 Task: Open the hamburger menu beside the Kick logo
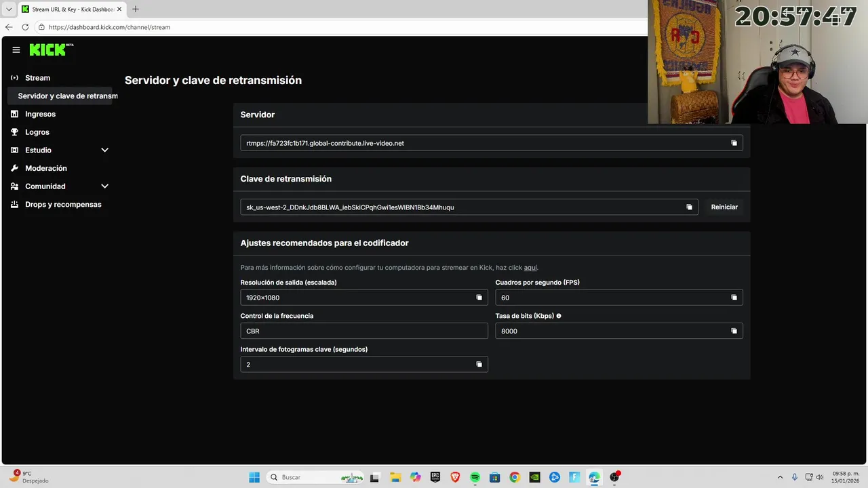click(16, 50)
